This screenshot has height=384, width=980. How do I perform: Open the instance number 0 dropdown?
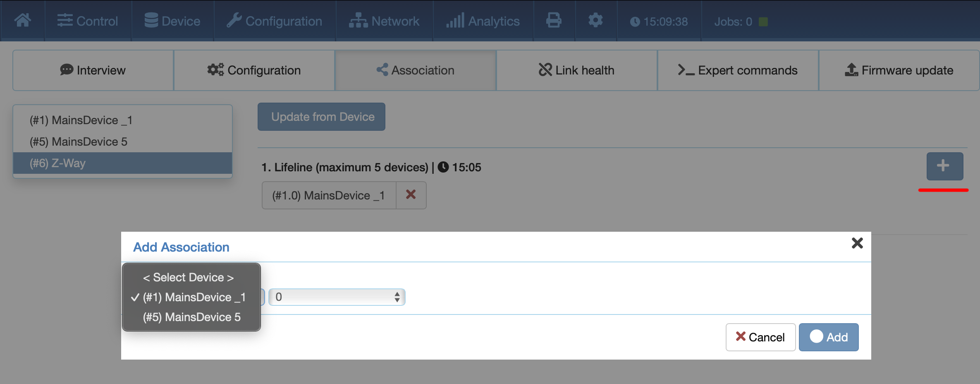tap(337, 297)
